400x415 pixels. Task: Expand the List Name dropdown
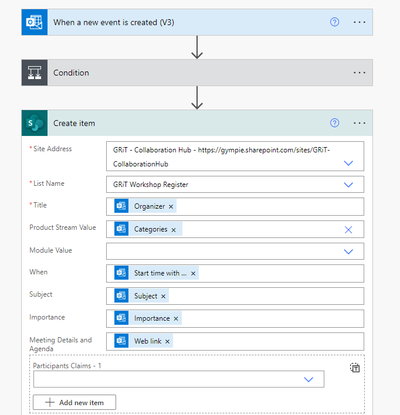[x=348, y=185]
